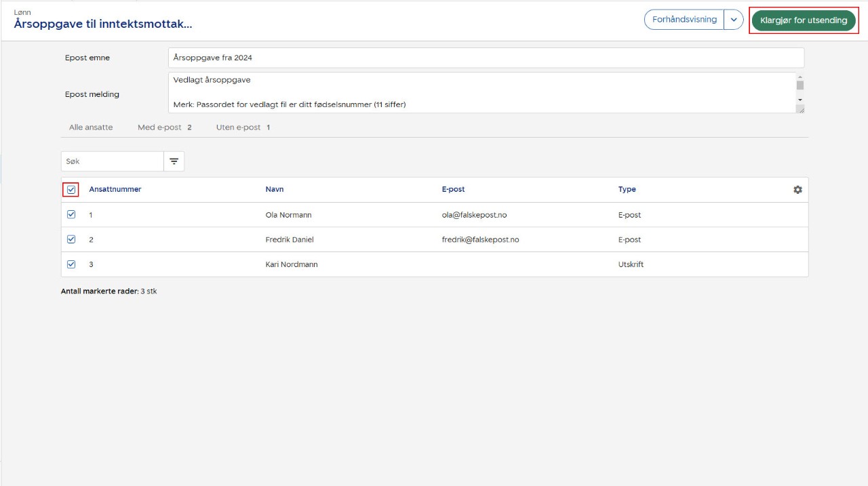The image size is (868, 486).
Task: Toggle the select-all checkbox in the table header
Action: coord(71,189)
